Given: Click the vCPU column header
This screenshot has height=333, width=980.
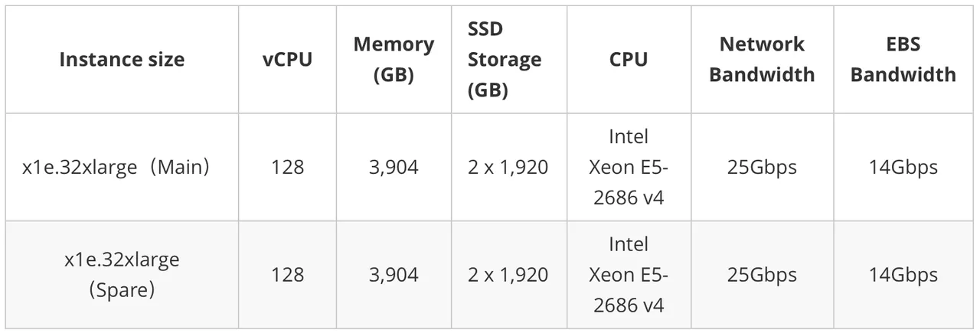Looking at the screenshot, I should pyautogui.click(x=287, y=60).
